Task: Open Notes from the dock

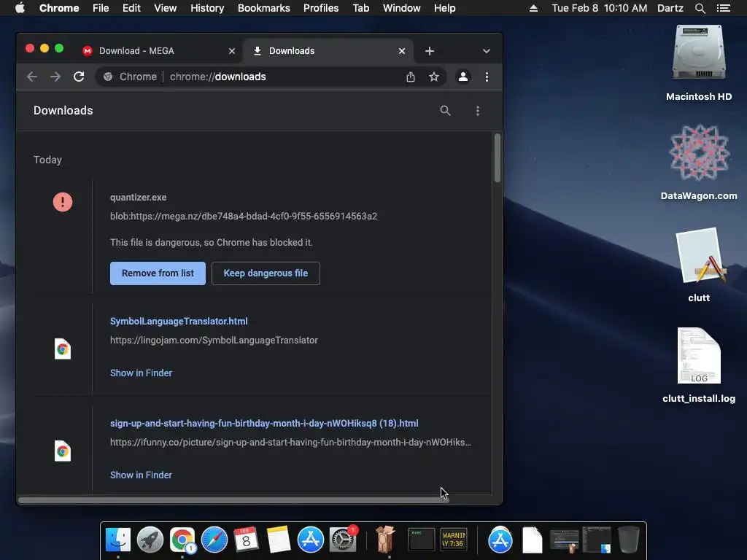Action: point(279,540)
